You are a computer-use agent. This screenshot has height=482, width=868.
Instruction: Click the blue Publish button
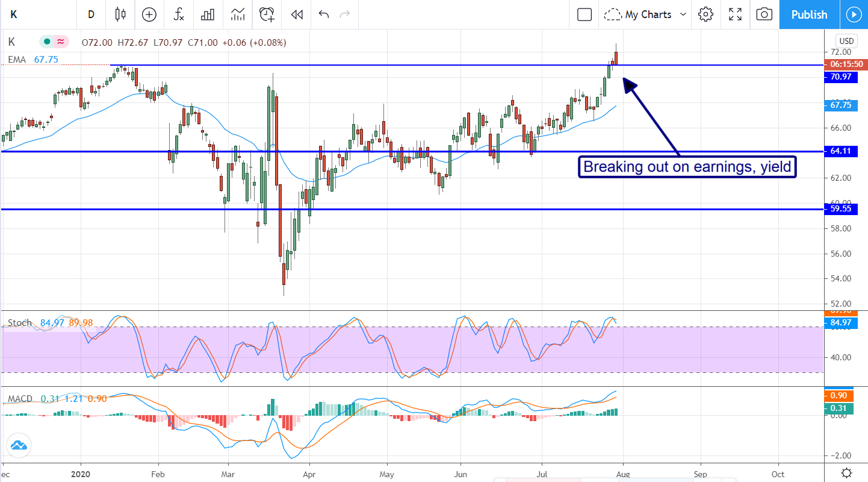tap(809, 14)
